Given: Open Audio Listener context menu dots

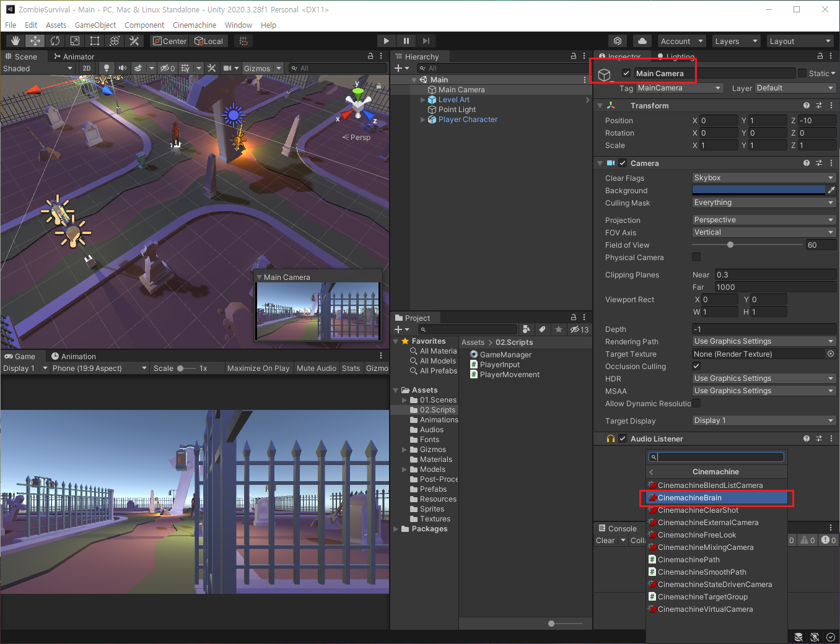Looking at the screenshot, I should (831, 438).
